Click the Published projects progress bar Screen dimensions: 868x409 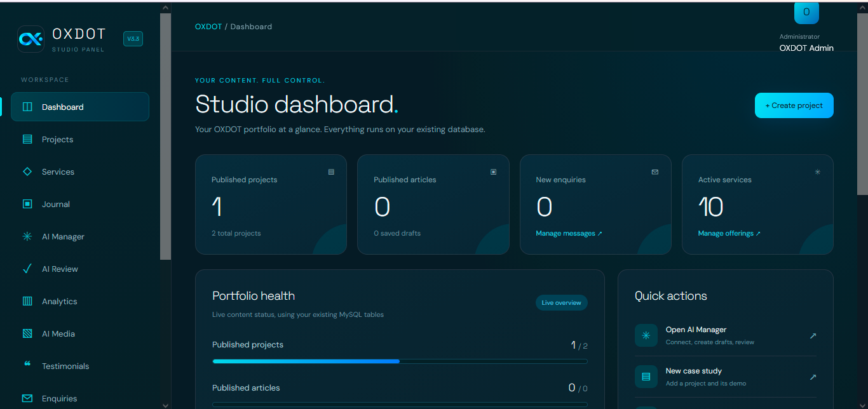[400, 361]
